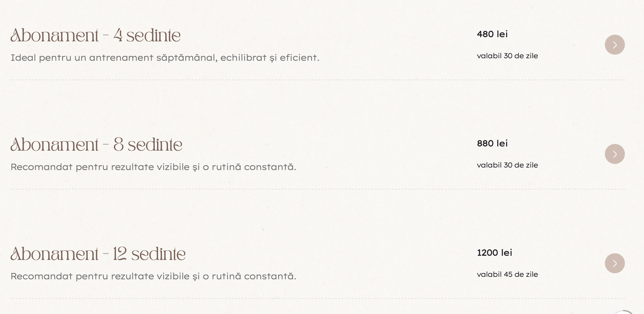644x314 pixels.
Task: Select the "Abonament - 8 sedinte" heading
Action: tap(97, 145)
